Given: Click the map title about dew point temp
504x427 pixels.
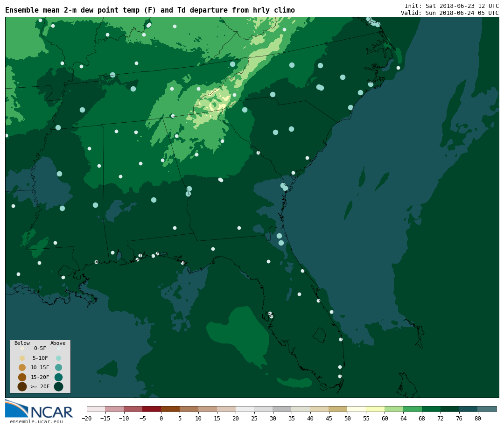Looking at the screenshot, I should coord(150,10).
